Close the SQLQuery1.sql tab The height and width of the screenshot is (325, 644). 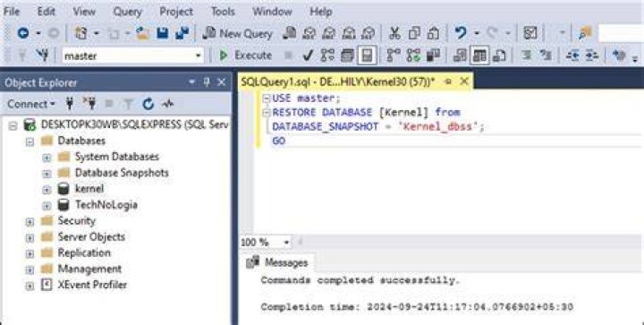(x=464, y=81)
